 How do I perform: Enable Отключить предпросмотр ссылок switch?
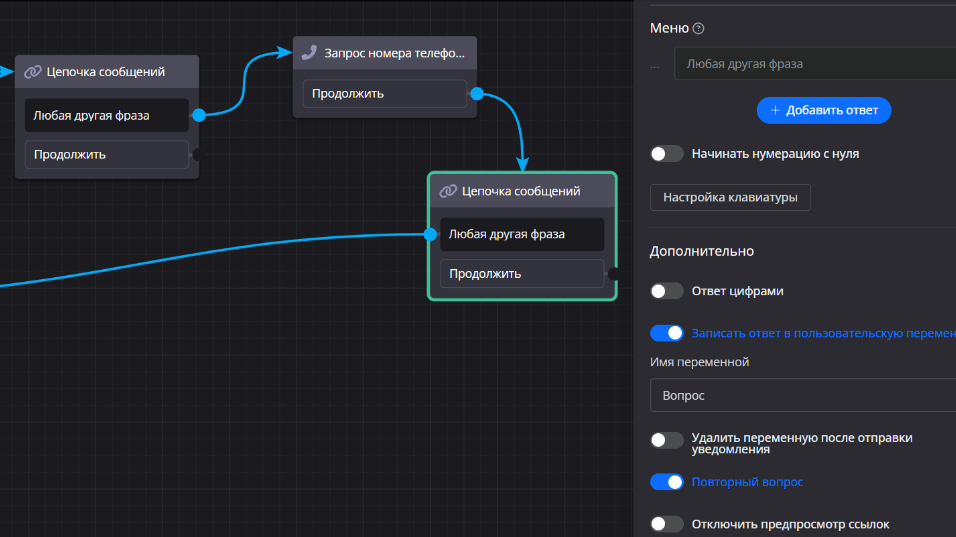(x=667, y=524)
